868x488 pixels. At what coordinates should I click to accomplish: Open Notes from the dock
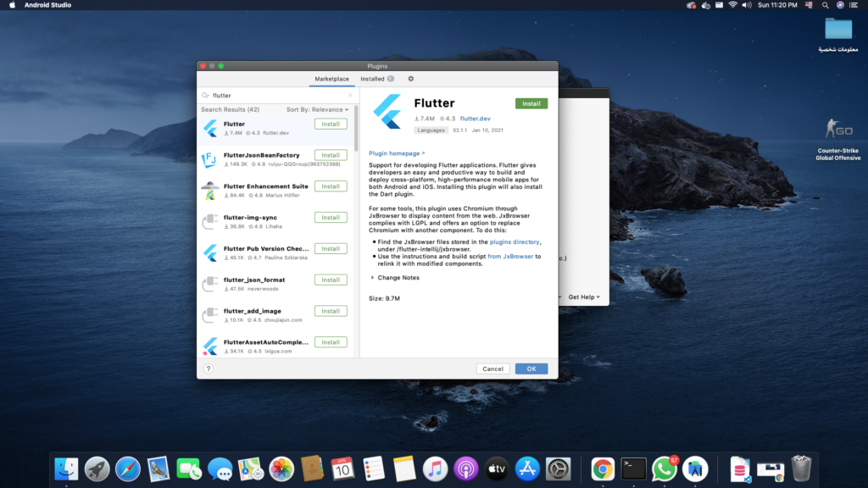(x=404, y=469)
